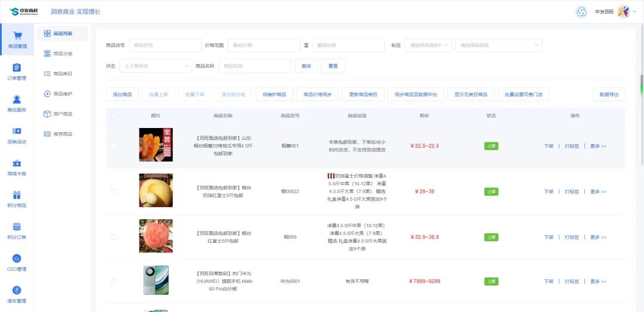The image size is (644, 312).
Task: Click the colorful user avatar icon
Action: 623,12
